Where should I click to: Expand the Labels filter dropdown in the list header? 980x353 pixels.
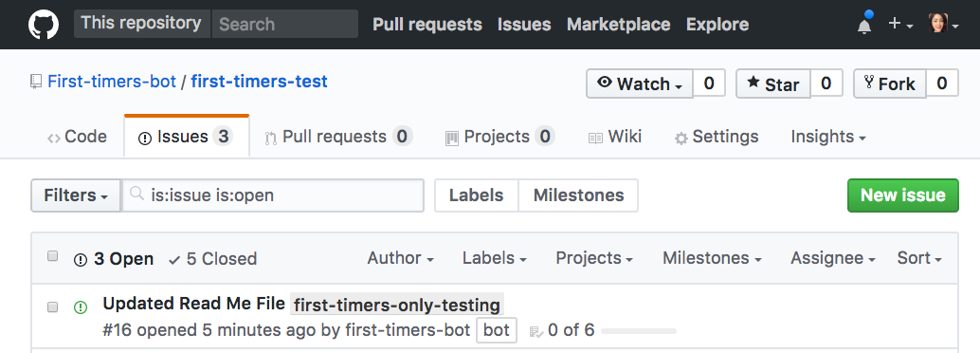coord(495,258)
